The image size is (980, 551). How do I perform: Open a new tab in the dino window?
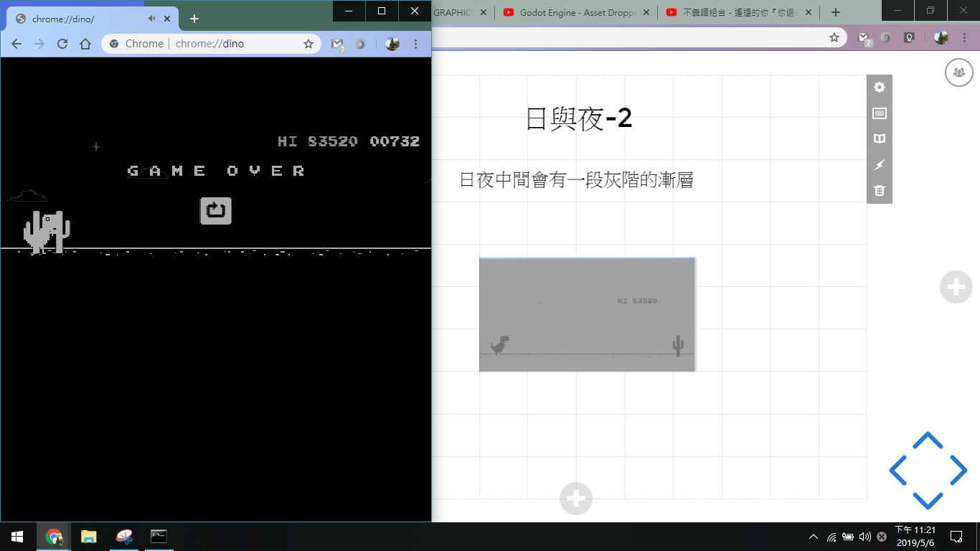point(194,19)
